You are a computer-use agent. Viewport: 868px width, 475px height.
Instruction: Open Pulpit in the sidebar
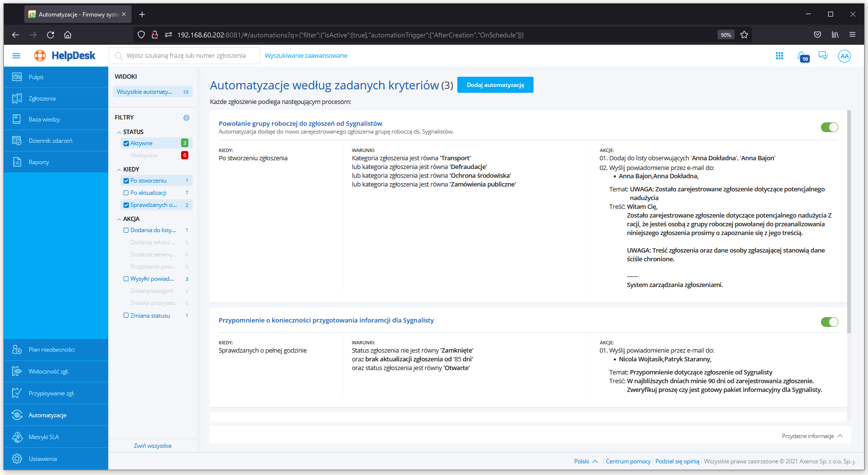56,77
